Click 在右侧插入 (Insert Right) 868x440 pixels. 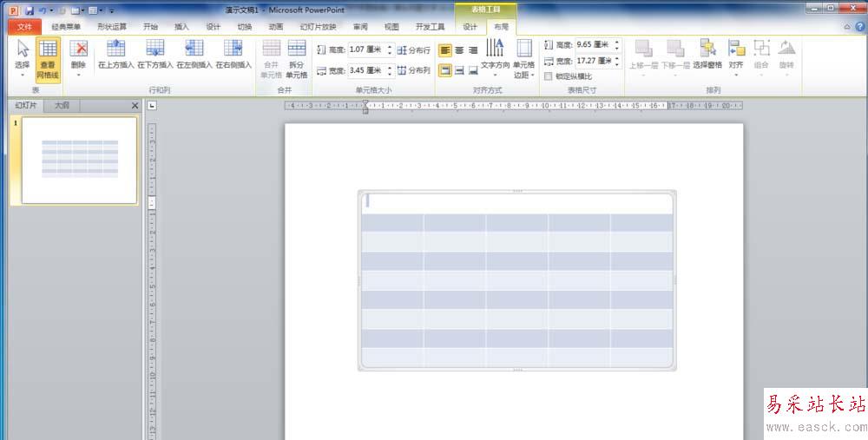[233, 54]
